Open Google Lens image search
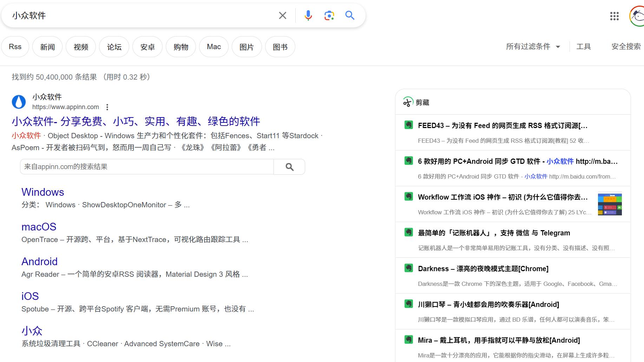 [x=329, y=15]
